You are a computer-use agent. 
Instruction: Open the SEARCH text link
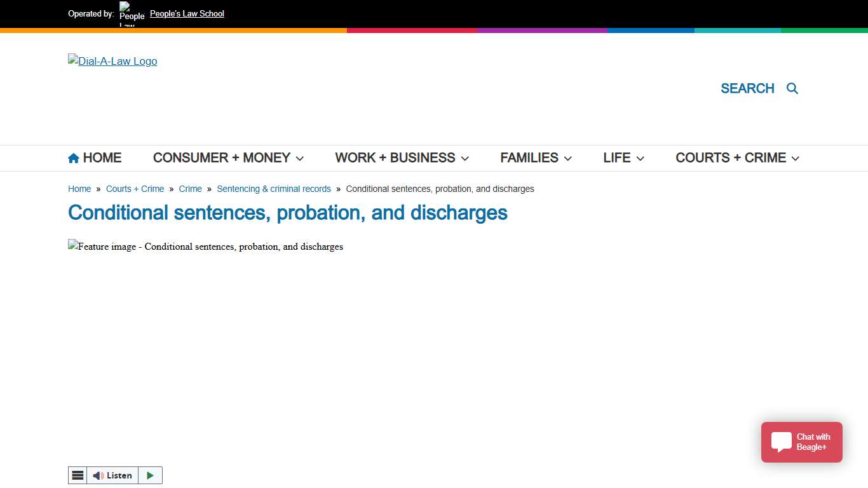(747, 88)
